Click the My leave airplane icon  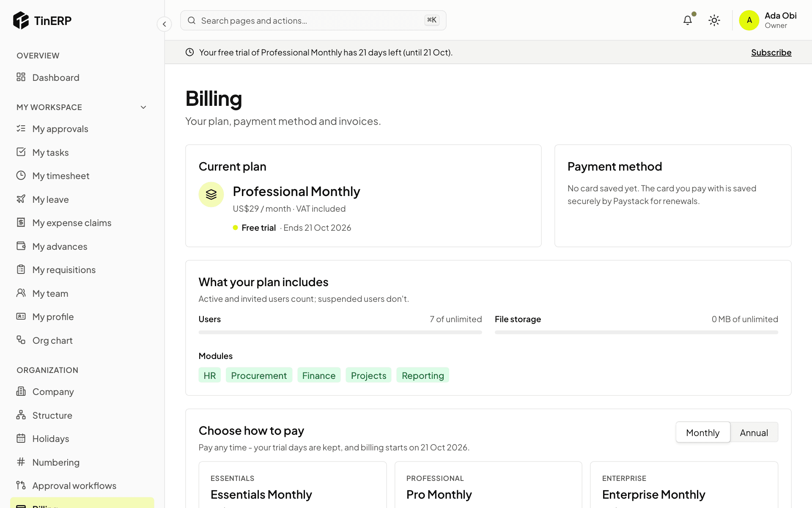point(21,199)
